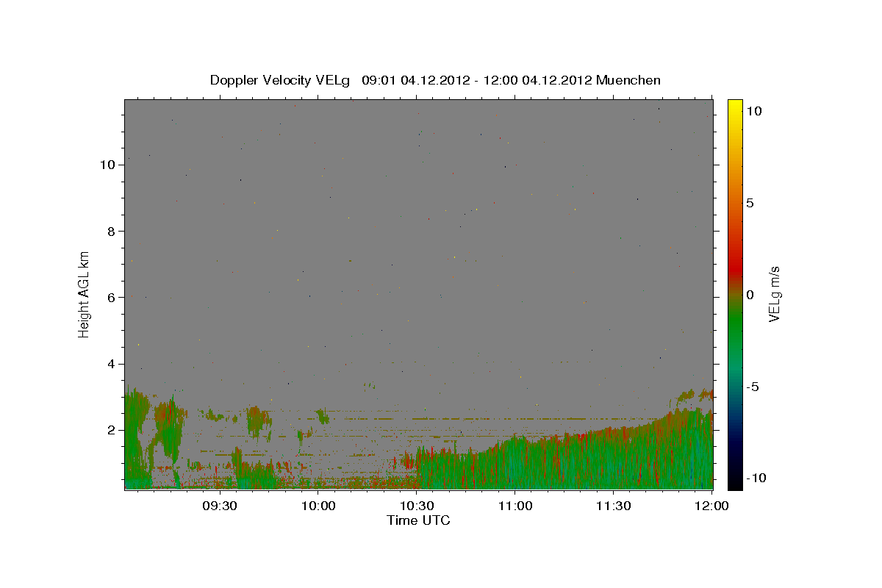Screen dimensions: 882x588
Task: Click the height axis label 10
Action: [x=108, y=165]
